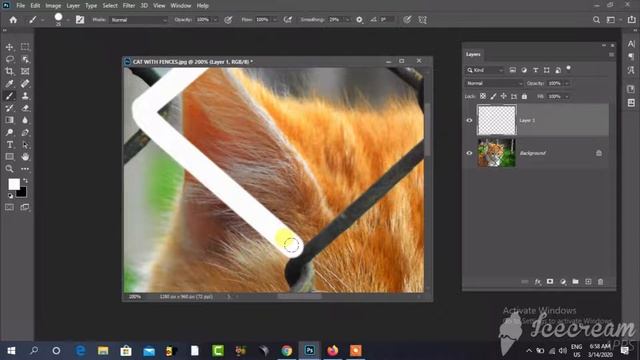The height and width of the screenshot is (360, 640).
Task: Open the layer blend mode dropdown
Action: (x=494, y=83)
